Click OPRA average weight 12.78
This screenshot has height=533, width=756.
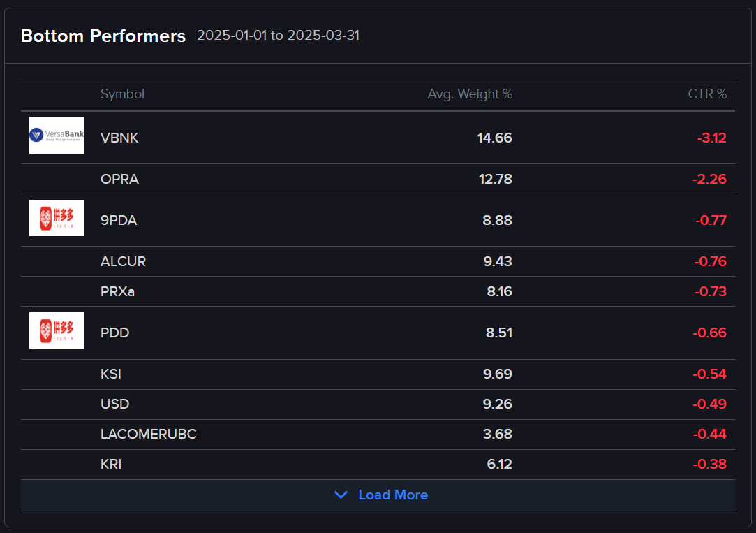point(495,179)
